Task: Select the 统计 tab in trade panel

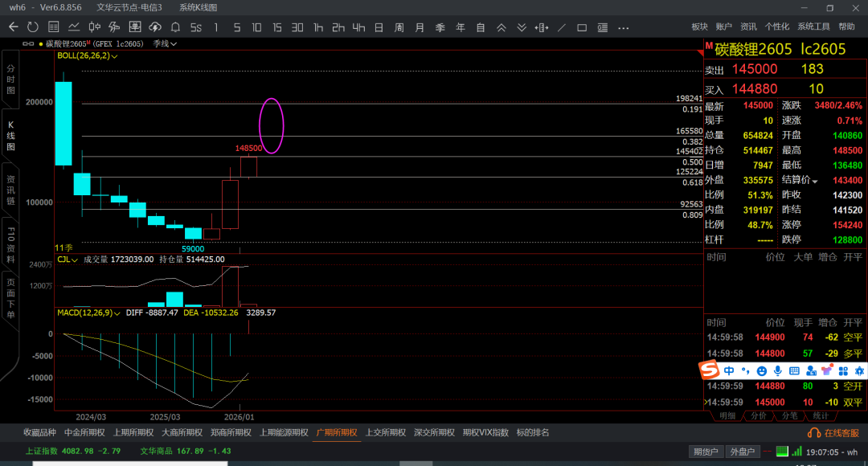Action: click(821, 416)
